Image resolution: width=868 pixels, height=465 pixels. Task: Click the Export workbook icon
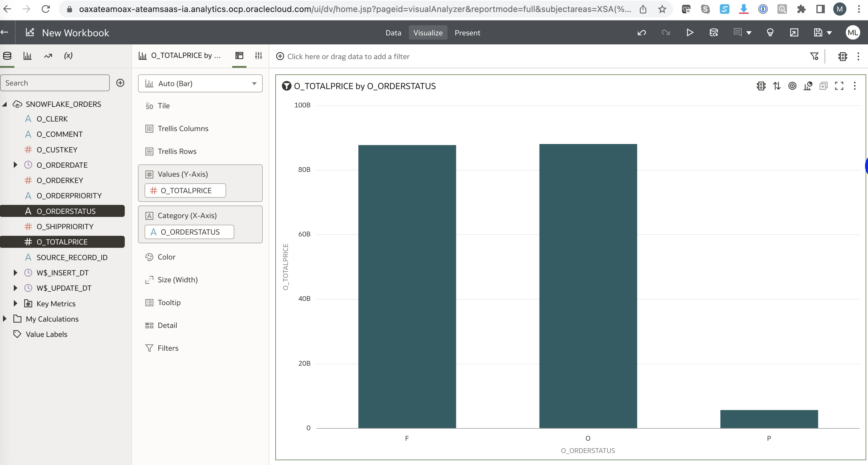(x=794, y=33)
